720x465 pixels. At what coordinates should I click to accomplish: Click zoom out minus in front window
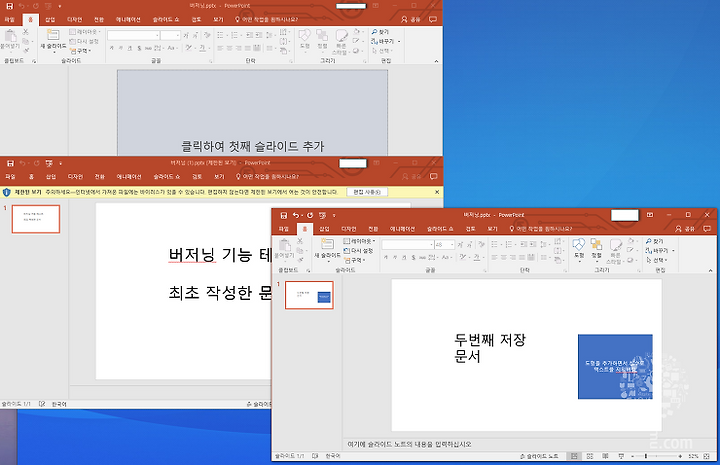pyautogui.click(x=632, y=456)
